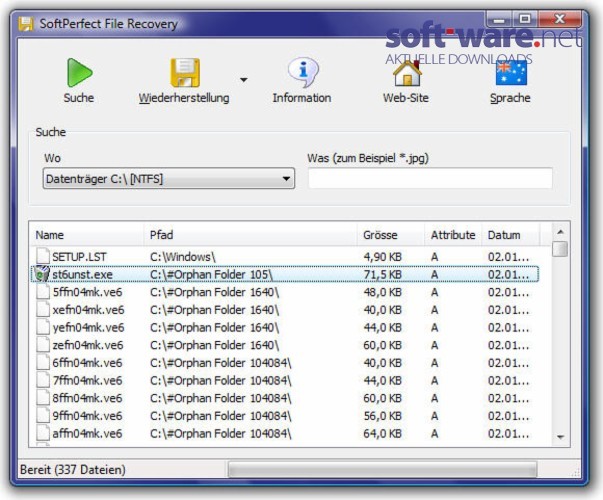The image size is (603, 500).
Task: Click the C:\Windows\ path cell
Action: click(x=183, y=257)
